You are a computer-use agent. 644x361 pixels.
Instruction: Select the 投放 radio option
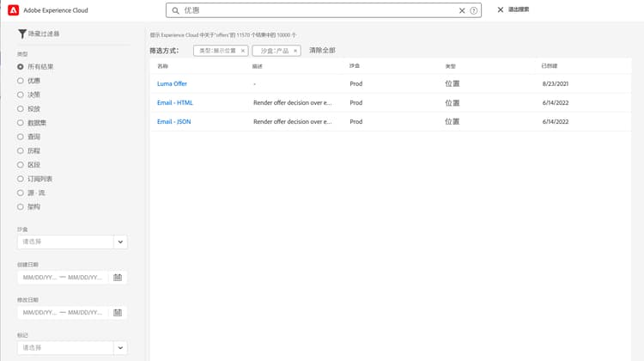(x=20, y=108)
